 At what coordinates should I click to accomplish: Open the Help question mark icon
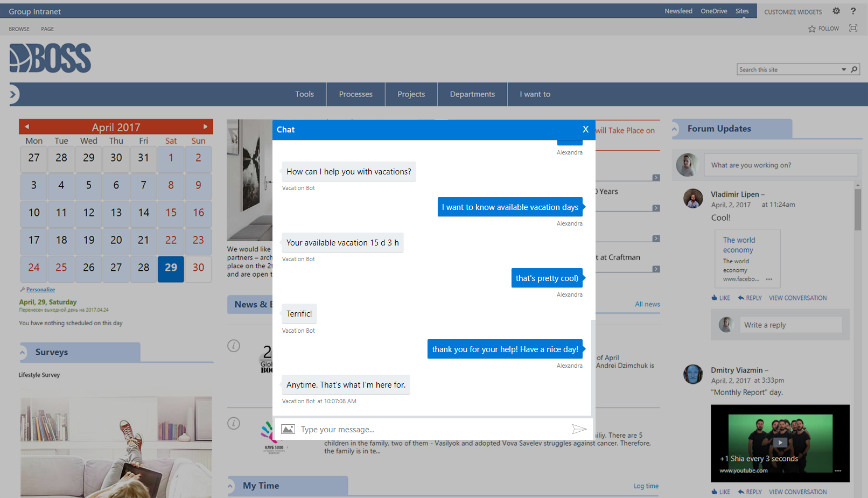pyautogui.click(x=853, y=11)
